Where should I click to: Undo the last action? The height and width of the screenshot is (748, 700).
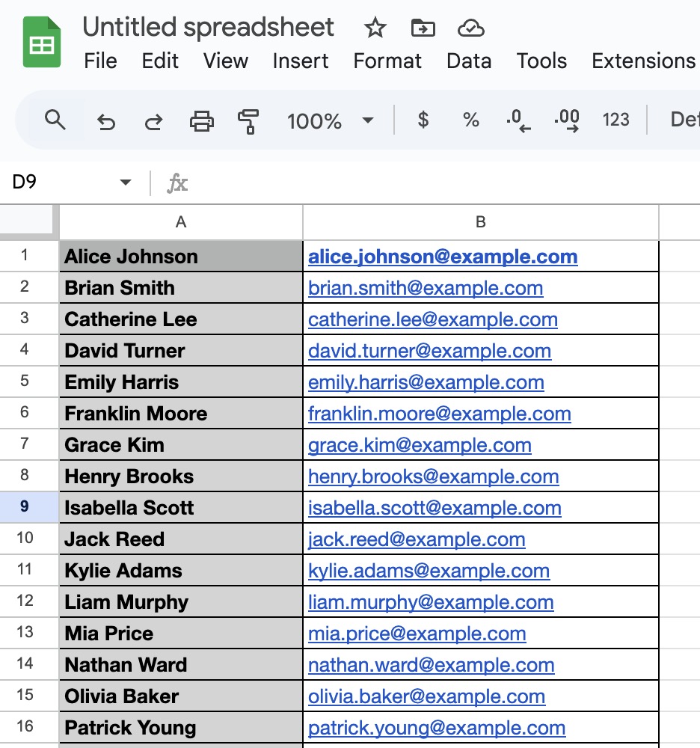[x=106, y=120]
